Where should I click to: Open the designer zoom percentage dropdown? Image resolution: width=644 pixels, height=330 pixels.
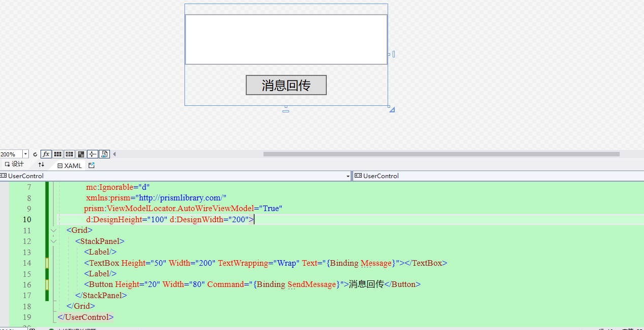[25, 154]
